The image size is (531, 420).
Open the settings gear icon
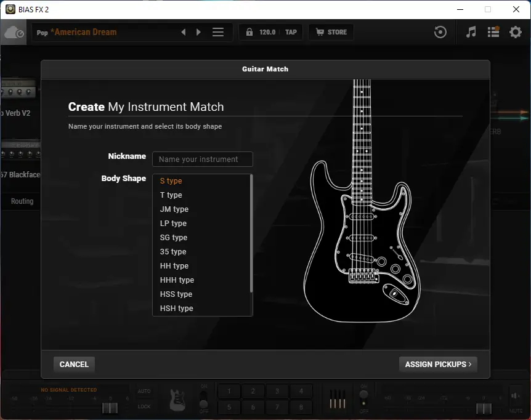[516, 32]
